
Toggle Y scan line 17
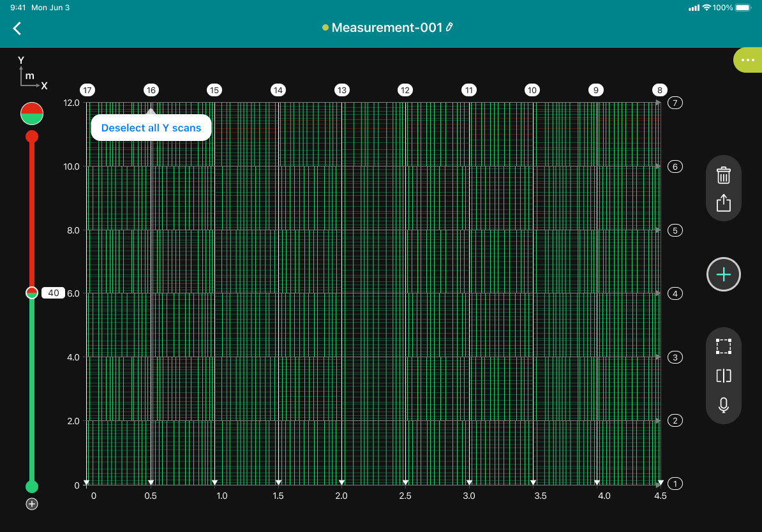[x=87, y=90]
